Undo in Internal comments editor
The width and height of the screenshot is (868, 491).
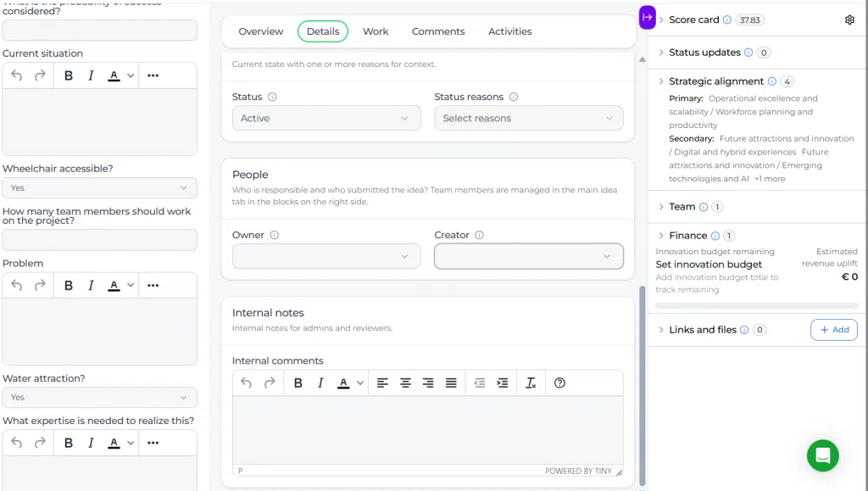pyautogui.click(x=247, y=383)
